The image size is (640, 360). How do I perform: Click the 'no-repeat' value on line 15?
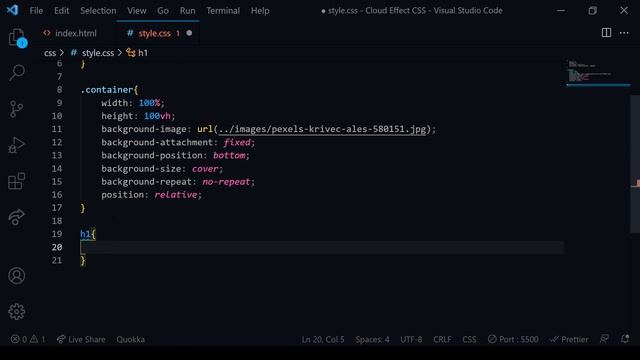(226, 182)
